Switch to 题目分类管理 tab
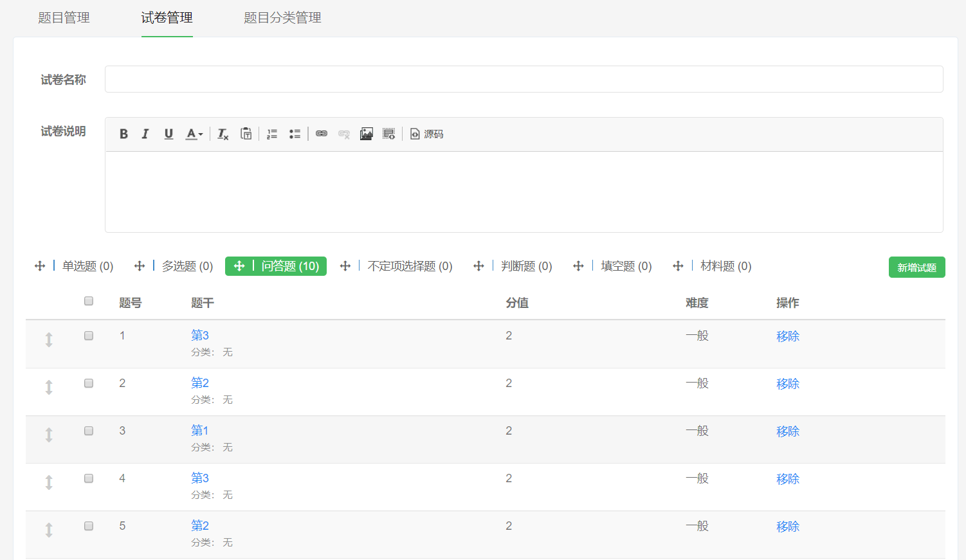966x560 pixels. coord(282,18)
